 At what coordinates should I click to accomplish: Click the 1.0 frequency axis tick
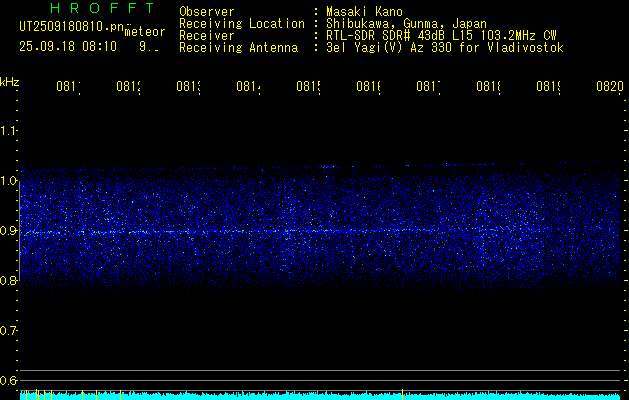pos(9,181)
